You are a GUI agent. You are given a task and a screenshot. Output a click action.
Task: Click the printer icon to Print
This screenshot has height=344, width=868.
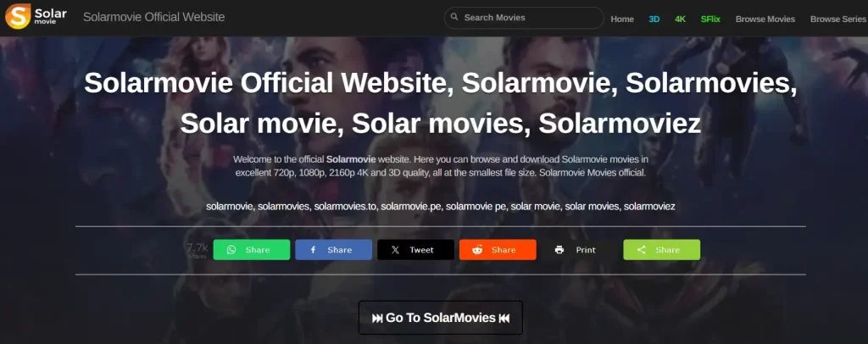click(559, 250)
